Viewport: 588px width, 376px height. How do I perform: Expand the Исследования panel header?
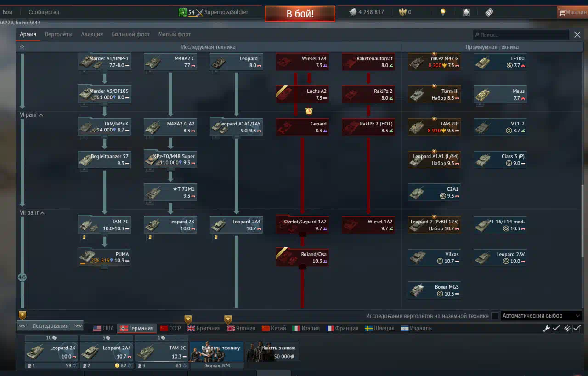tap(50, 326)
